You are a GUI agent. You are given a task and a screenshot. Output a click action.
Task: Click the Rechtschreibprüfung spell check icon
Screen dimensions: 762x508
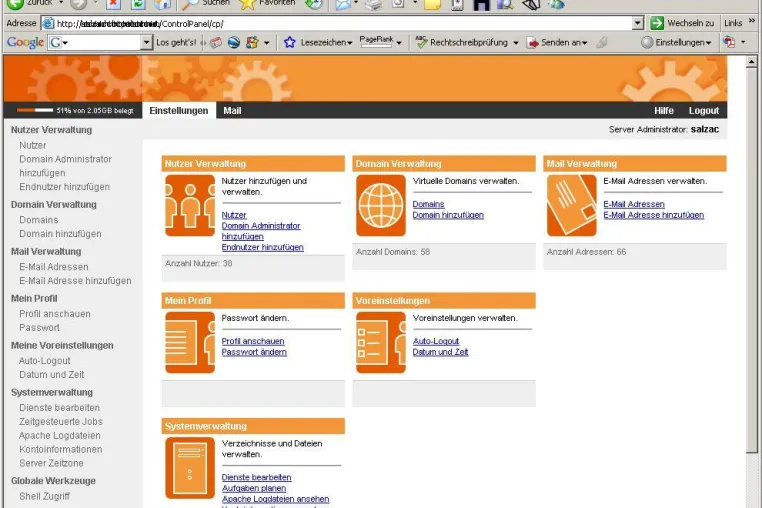[x=421, y=42]
